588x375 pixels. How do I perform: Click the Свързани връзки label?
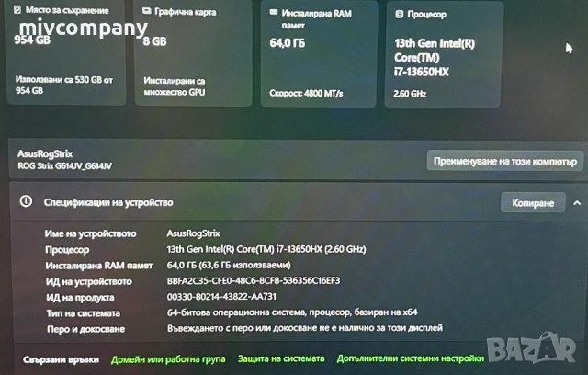coord(61,359)
